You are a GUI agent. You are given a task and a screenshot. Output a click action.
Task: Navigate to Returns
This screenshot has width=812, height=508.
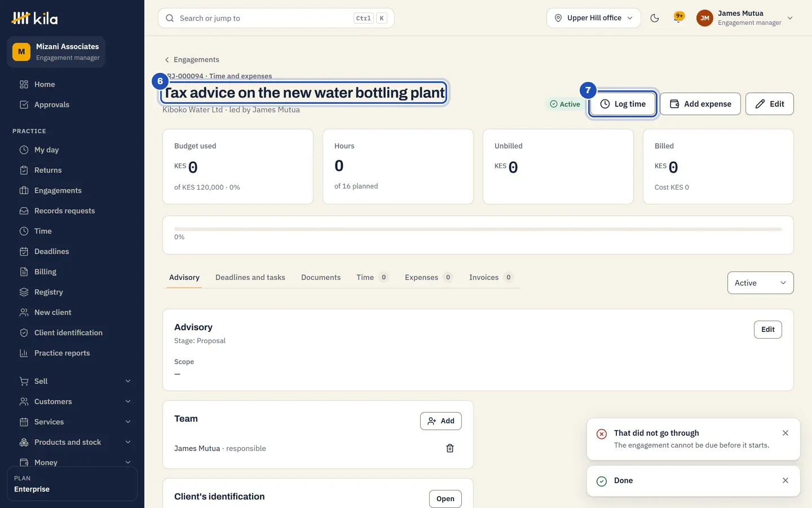tap(72, 170)
